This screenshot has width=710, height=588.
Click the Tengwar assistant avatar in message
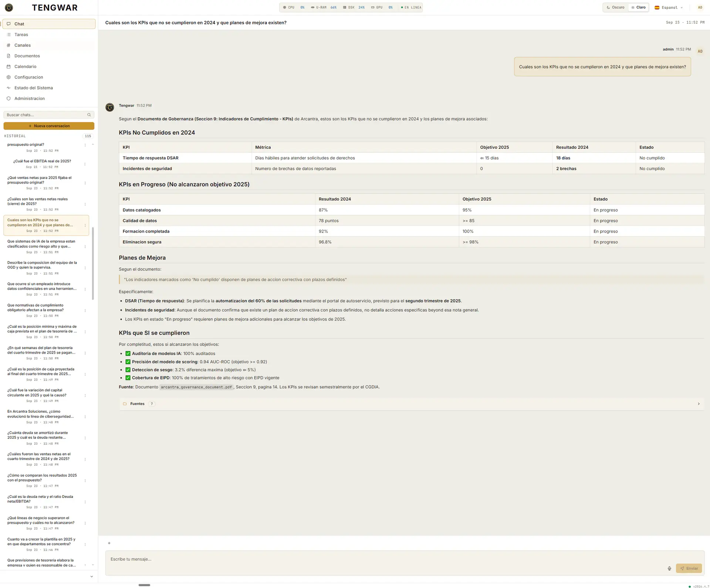(110, 107)
